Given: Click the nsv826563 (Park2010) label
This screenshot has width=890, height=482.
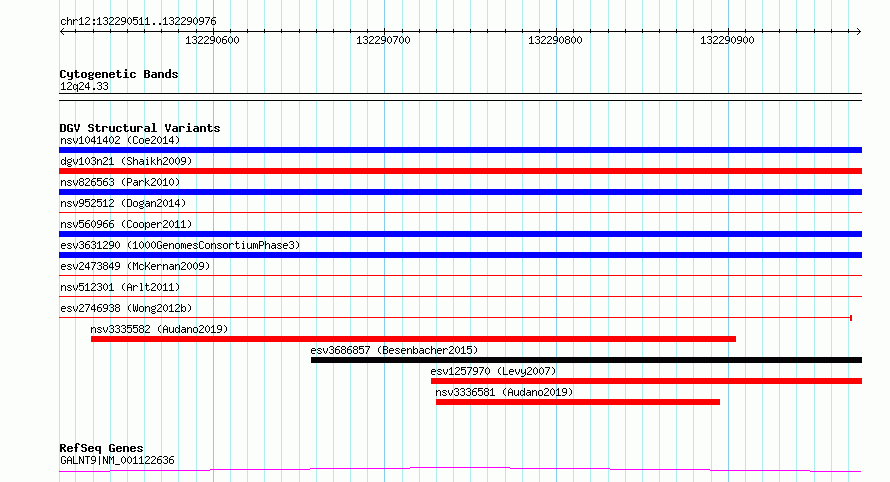Looking at the screenshot, I should tap(120, 182).
